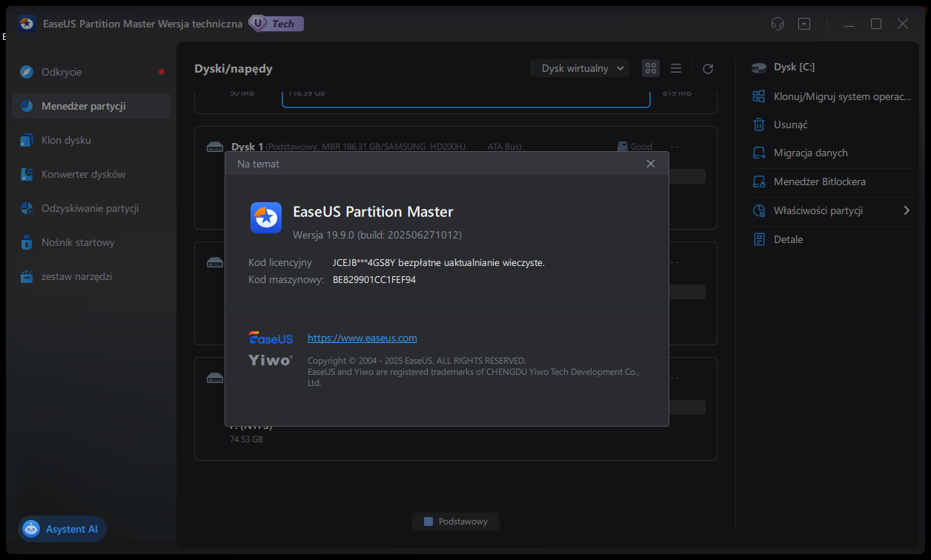Refresh the disk list
The image size is (931, 560).
click(708, 68)
